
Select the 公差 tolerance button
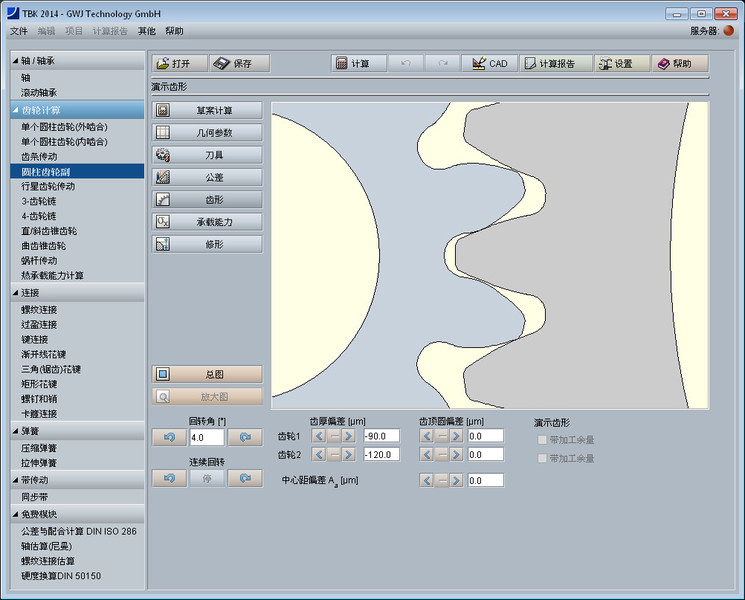coord(208,177)
